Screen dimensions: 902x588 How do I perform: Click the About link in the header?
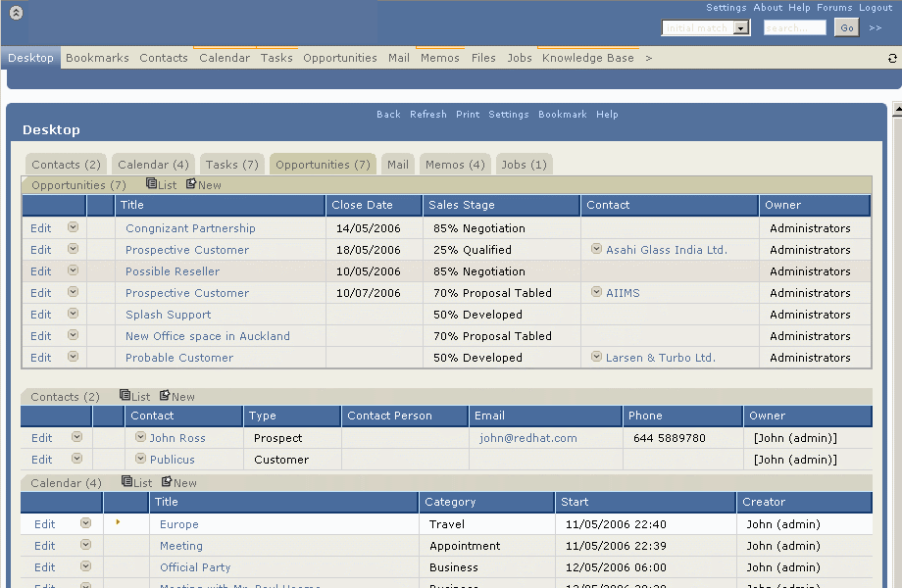pos(768,8)
